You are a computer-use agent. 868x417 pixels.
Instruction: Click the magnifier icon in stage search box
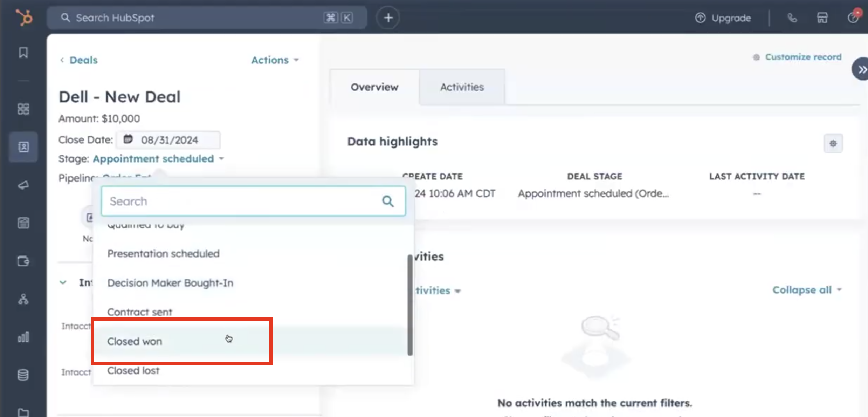[x=388, y=201]
